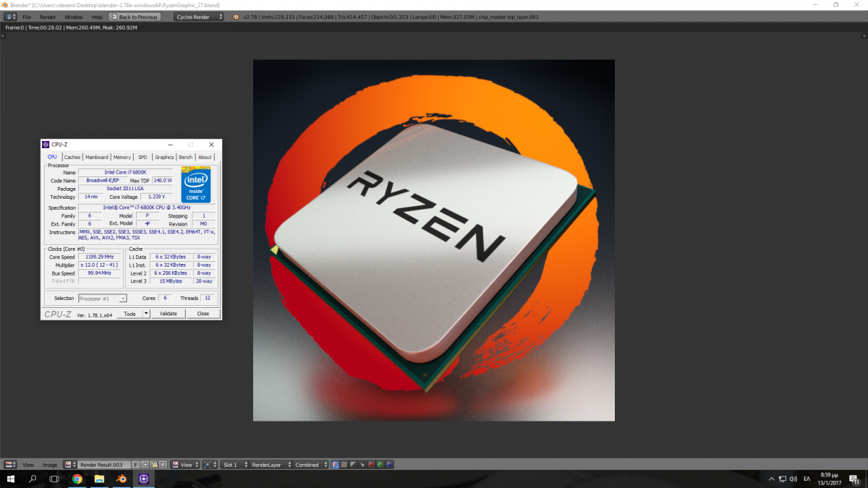Open Task View on the taskbar
Screen dimensions: 868x488
[x=54, y=479]
